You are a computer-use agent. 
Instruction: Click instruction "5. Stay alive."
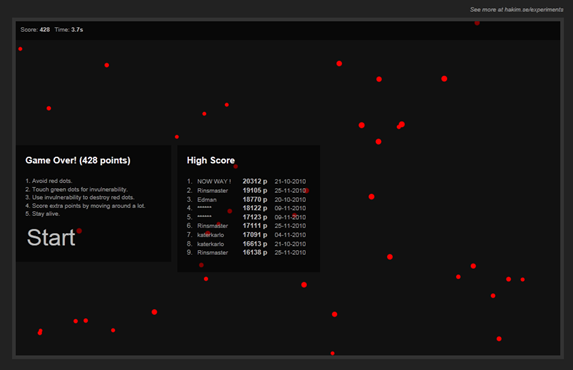[42, 214]
